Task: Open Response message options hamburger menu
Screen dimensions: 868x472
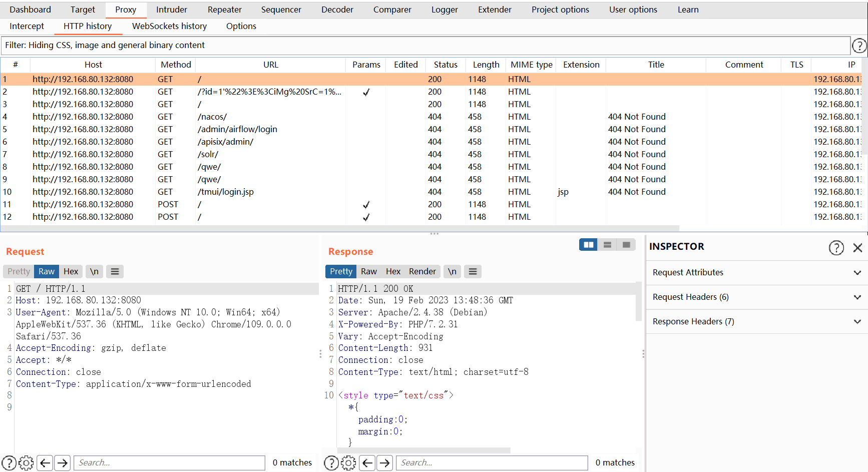Action: coord(473,271)
